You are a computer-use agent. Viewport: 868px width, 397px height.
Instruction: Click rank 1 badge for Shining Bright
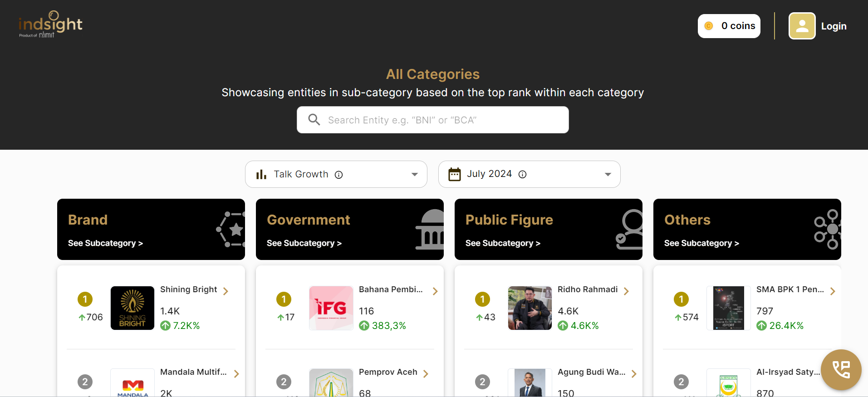point(85,299)
